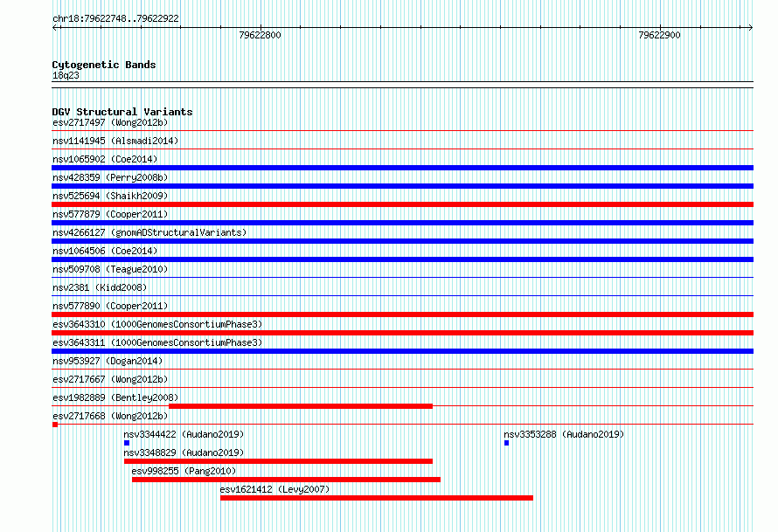Viewport: 778px width, 532px height.
Task: Click the esv2717668 (Wong2012b) label
Action: [x=110, y=416]
